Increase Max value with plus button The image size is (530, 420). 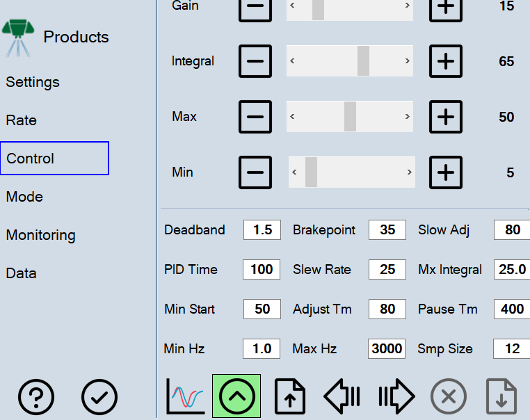(x=446, y=117)
